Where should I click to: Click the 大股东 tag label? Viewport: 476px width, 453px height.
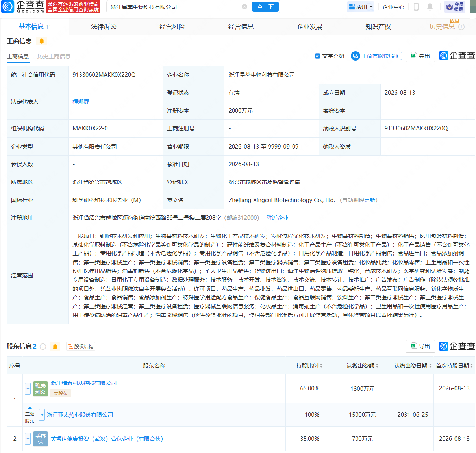(60, 393)
